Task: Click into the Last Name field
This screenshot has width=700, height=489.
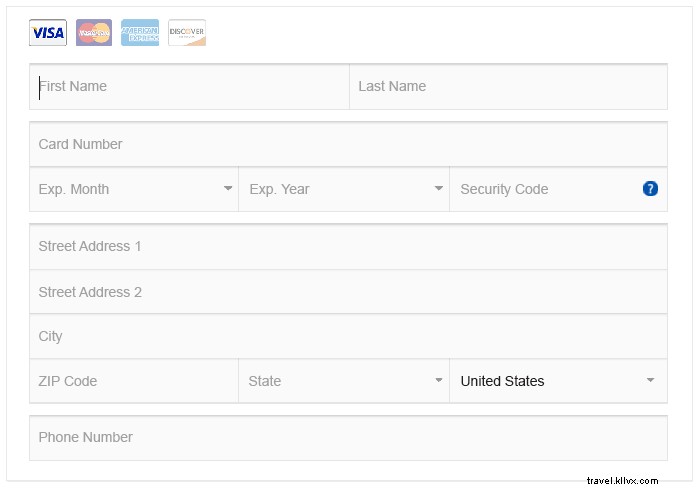Action: [508, 87]
